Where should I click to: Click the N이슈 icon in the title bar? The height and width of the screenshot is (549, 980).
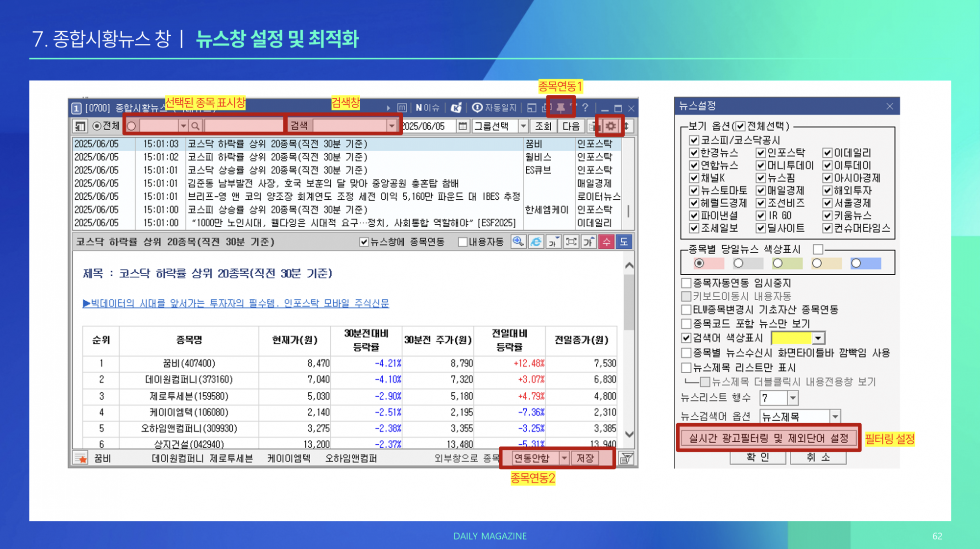(427, 108)
